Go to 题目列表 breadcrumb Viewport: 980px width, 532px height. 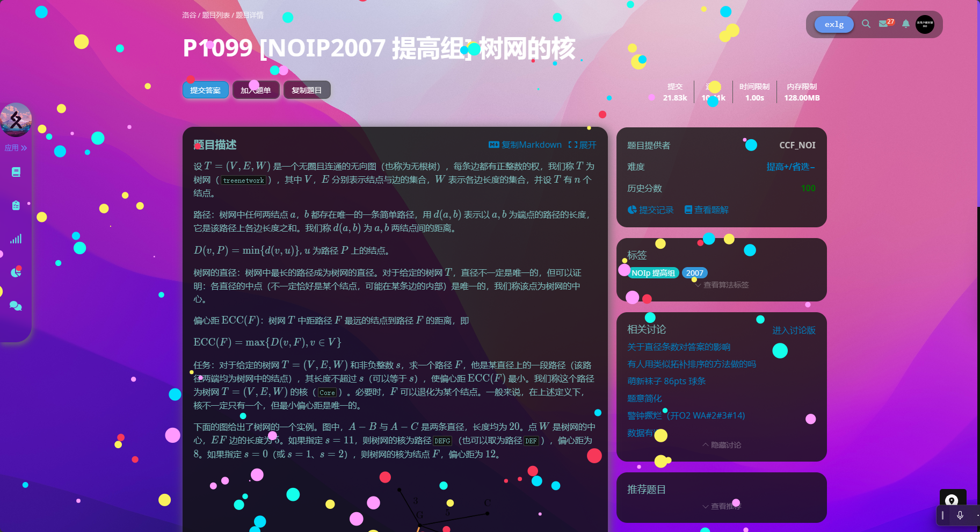pos(216,15)
